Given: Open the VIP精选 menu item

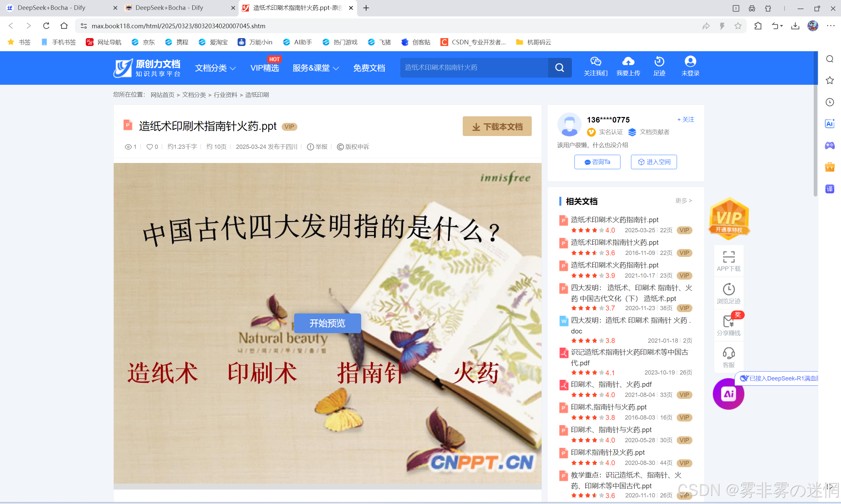Looking at the screenshot, I should (265, 68).
